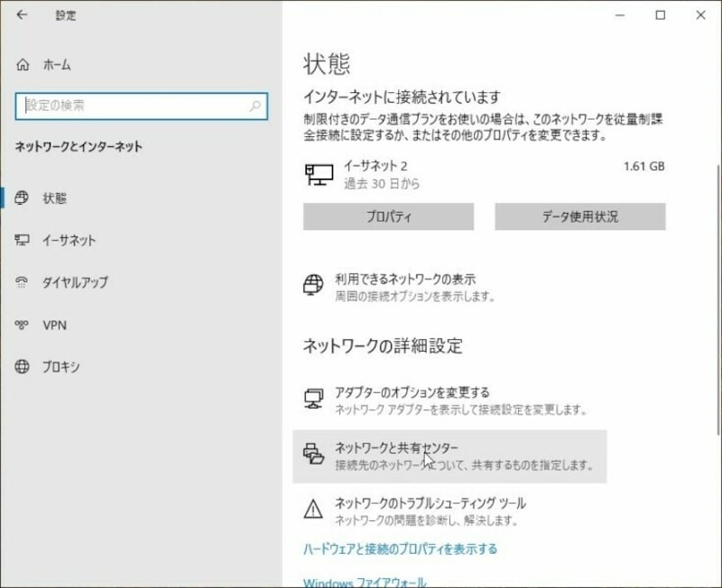This screenshot has width=722, height=588.
Task: Open プロパティ for イーサネット 2
Action: point(386,216)
